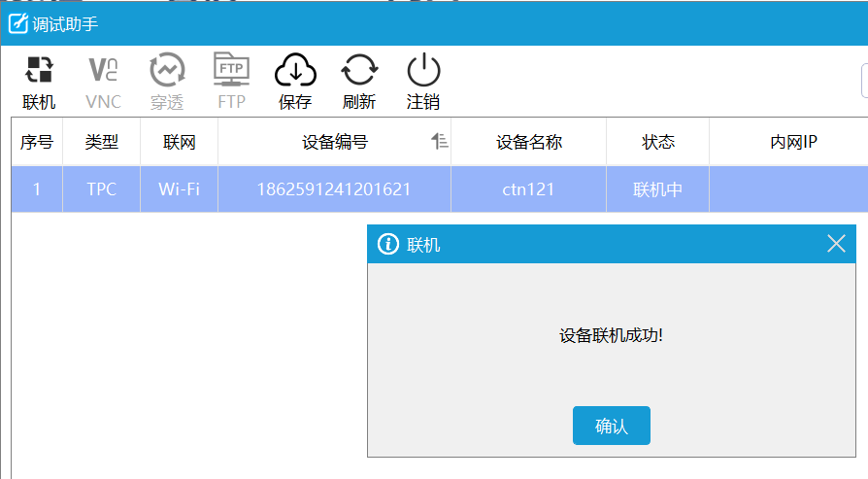
Task: Click the 序号 column header
Action: tap(37, 142)
